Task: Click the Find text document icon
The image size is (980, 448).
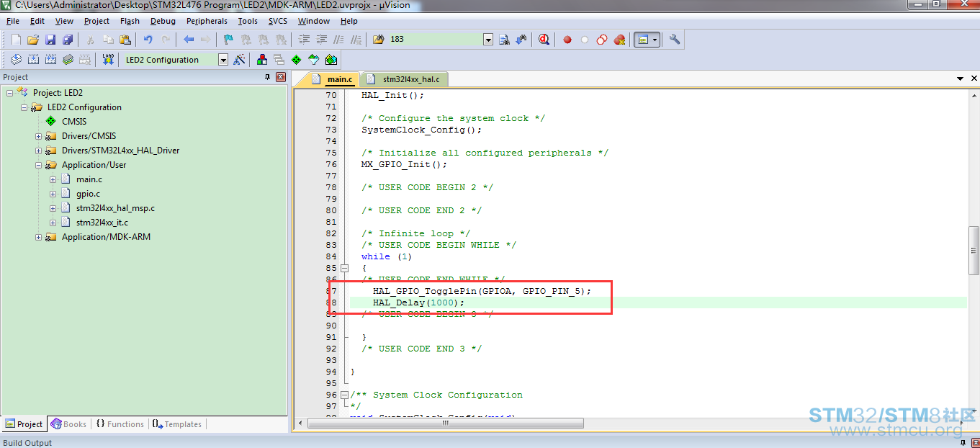Action: (x=504, y=40)
